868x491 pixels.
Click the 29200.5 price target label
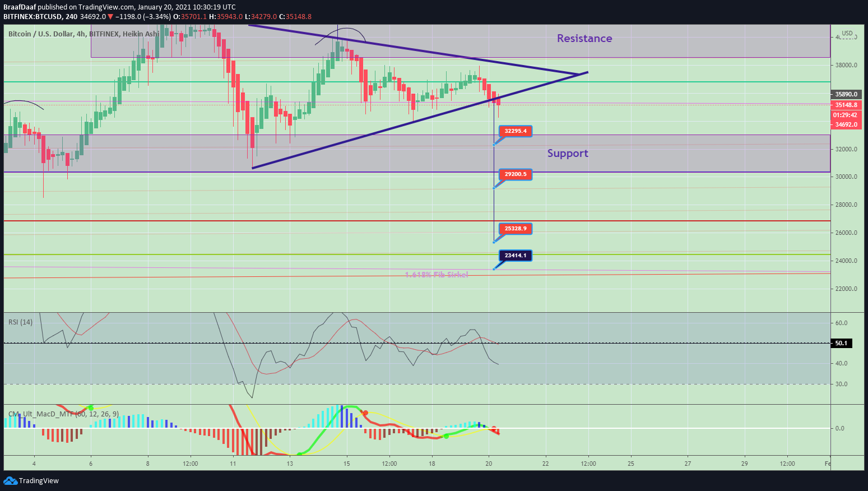click(516, 174)
